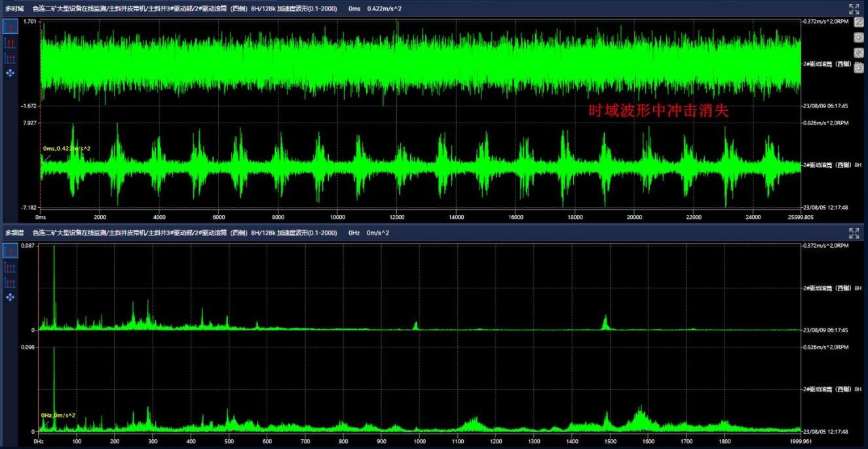
Task: Click the yellow 0Hz,0m/s^2 cursor label
Action: (58, 416)
